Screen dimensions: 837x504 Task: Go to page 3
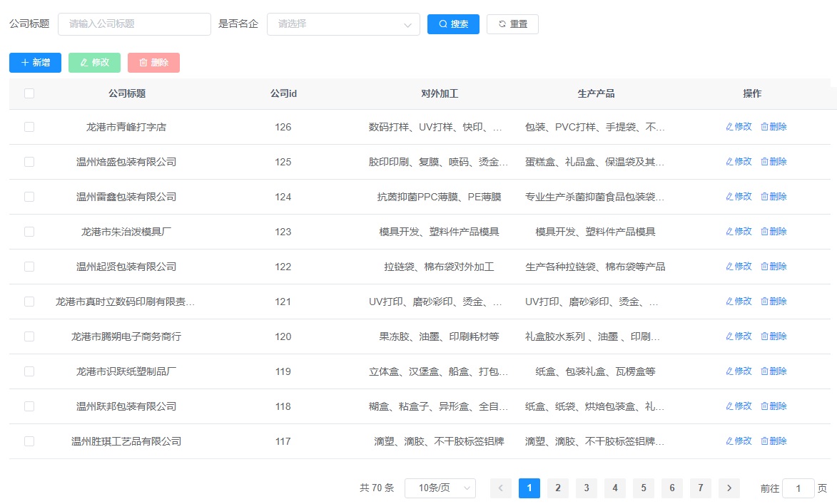click(x=586, y=488)
